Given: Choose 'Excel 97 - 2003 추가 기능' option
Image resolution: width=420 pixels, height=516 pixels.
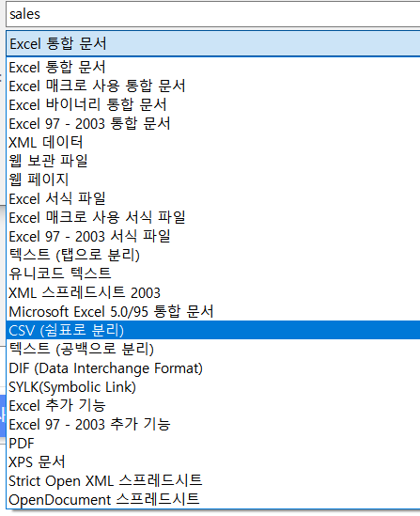Looking at the screenshot, I should [212, 424].
